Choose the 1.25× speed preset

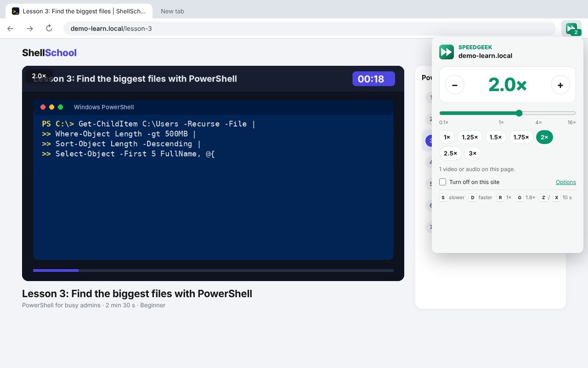470,137
